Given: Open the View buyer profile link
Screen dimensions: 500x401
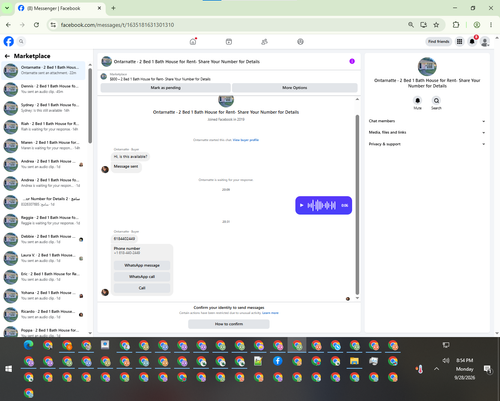Looking at the screenshot, I should tap(246, 140).
